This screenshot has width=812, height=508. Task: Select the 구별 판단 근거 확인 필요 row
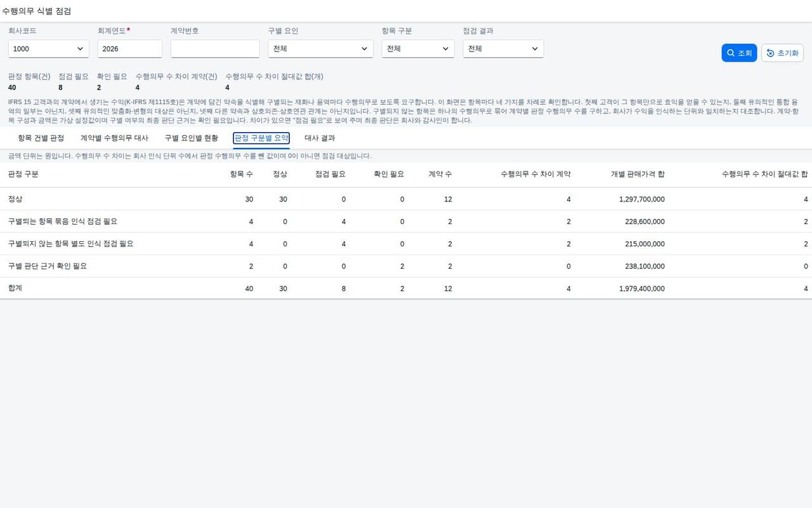click(x=406, y=266)
